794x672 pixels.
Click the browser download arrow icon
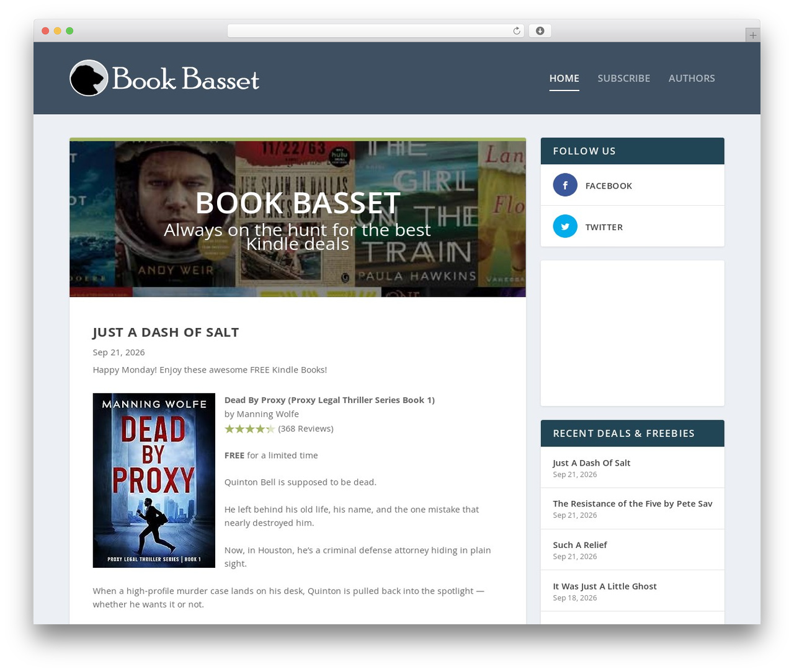coord(540,31)
